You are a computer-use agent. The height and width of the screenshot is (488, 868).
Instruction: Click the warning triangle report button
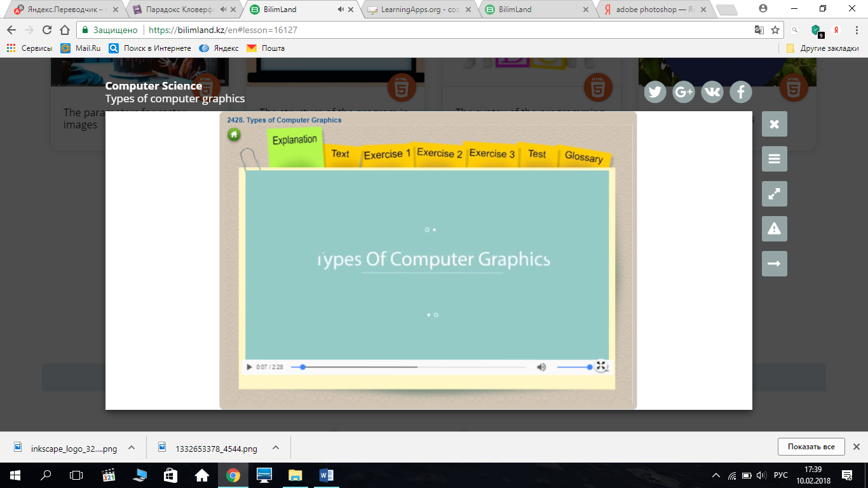pos(775,229)
